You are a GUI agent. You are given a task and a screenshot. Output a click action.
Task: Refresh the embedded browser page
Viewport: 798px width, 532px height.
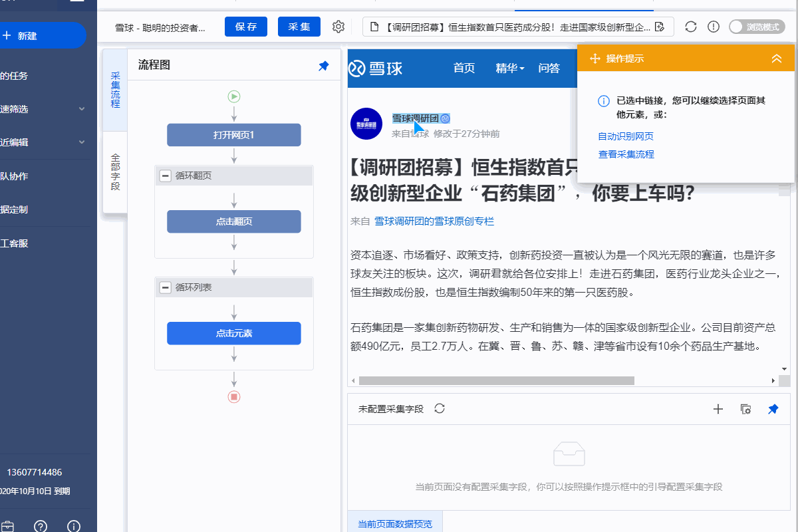tap(691, 27)
